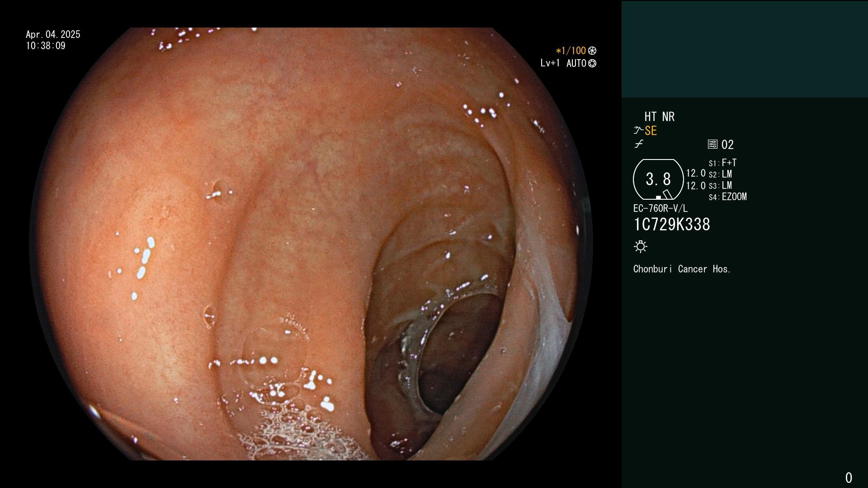Viewport: 868px width, 488px height.
Task: Click the date text Apr.04.2025
Action: tap(53, 34)
